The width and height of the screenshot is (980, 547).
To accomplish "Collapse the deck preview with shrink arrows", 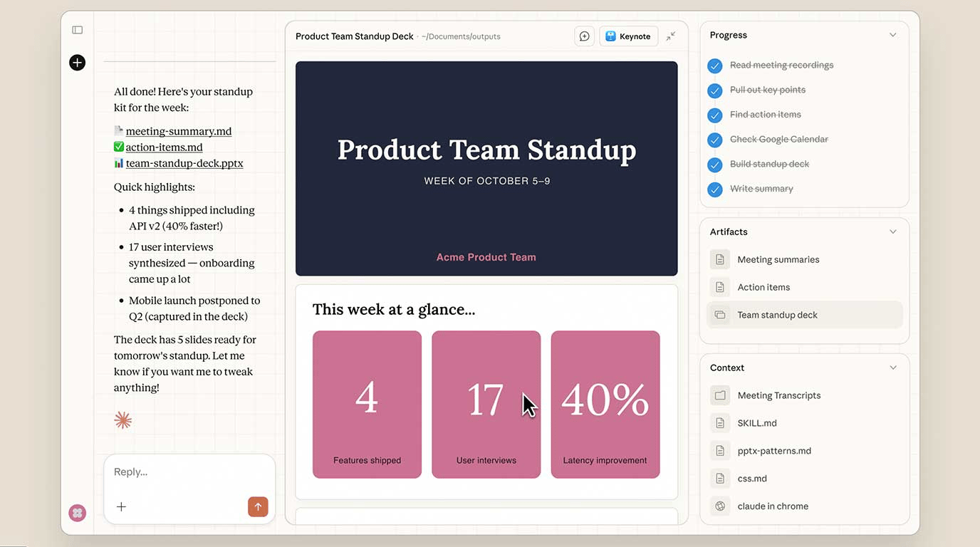I will click(x=671, y=36).
